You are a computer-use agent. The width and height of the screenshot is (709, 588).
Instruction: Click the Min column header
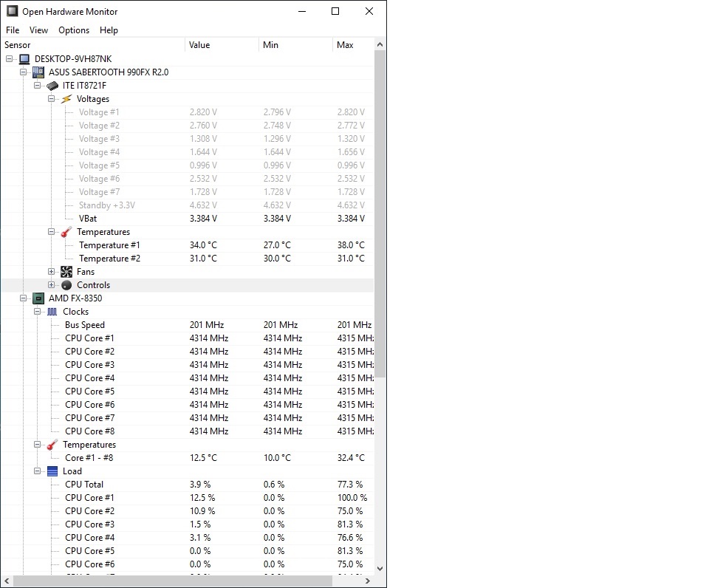[x=295, y=45]
